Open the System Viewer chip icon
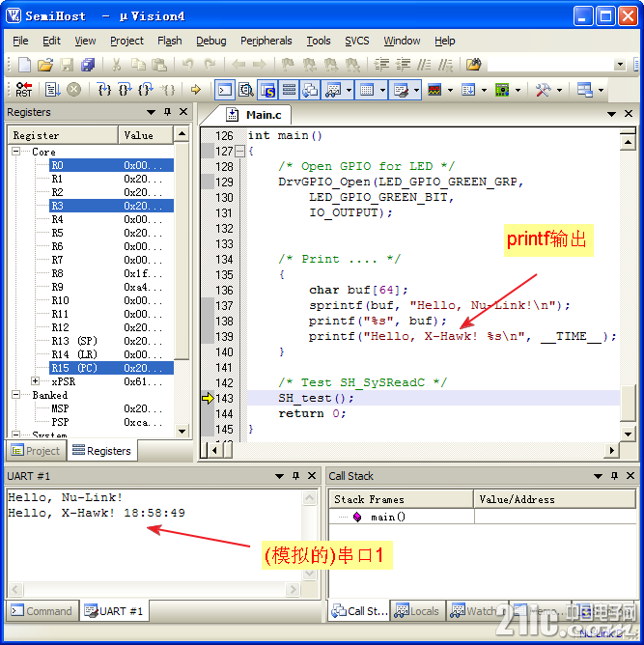 (x=502, y=89)
